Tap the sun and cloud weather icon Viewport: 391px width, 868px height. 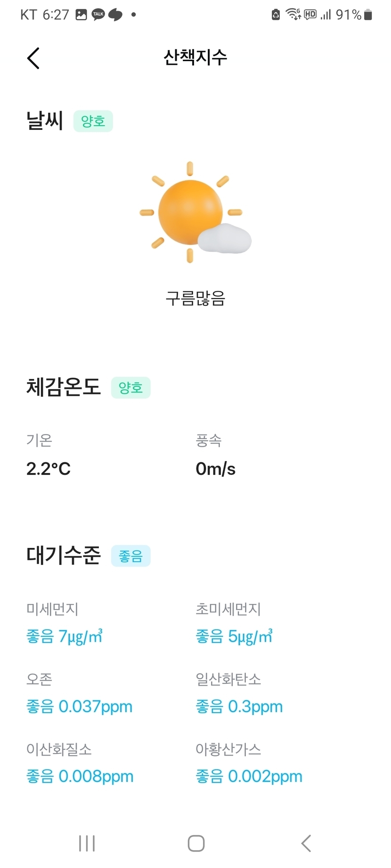click(x=195, y=212)
